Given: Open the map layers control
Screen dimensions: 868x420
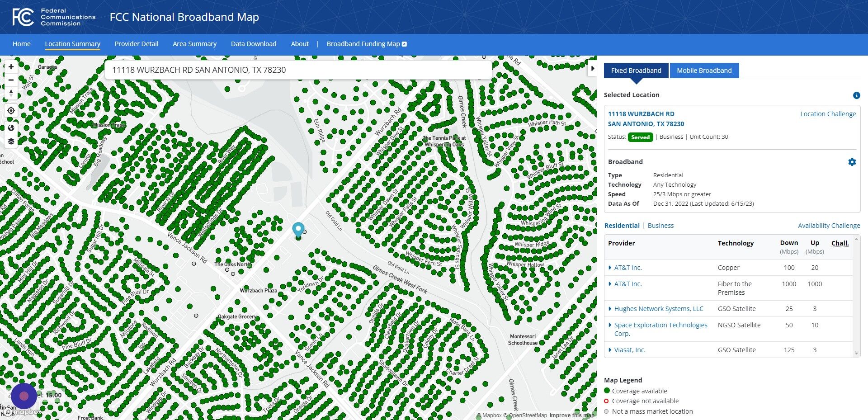Looking at the screenshot, I should 11,142.
